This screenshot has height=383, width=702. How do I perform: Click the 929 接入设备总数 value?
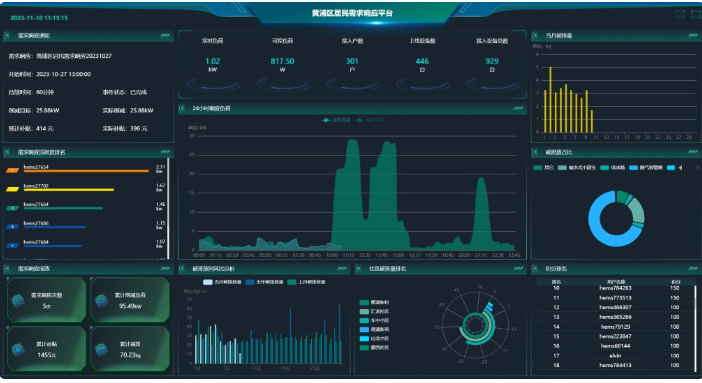point(492,61)
